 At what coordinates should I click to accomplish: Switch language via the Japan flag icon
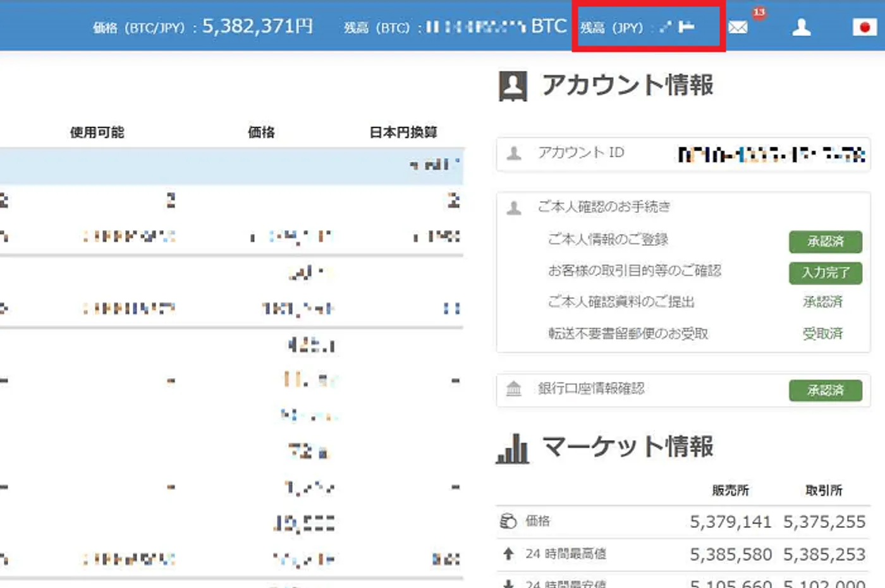[864, 27]
